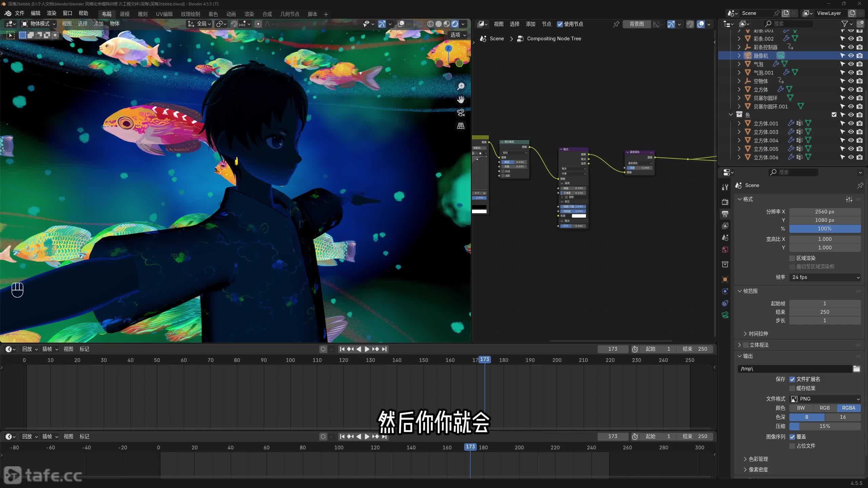Select rendered viewport shading mode icon

coord(455,24)
